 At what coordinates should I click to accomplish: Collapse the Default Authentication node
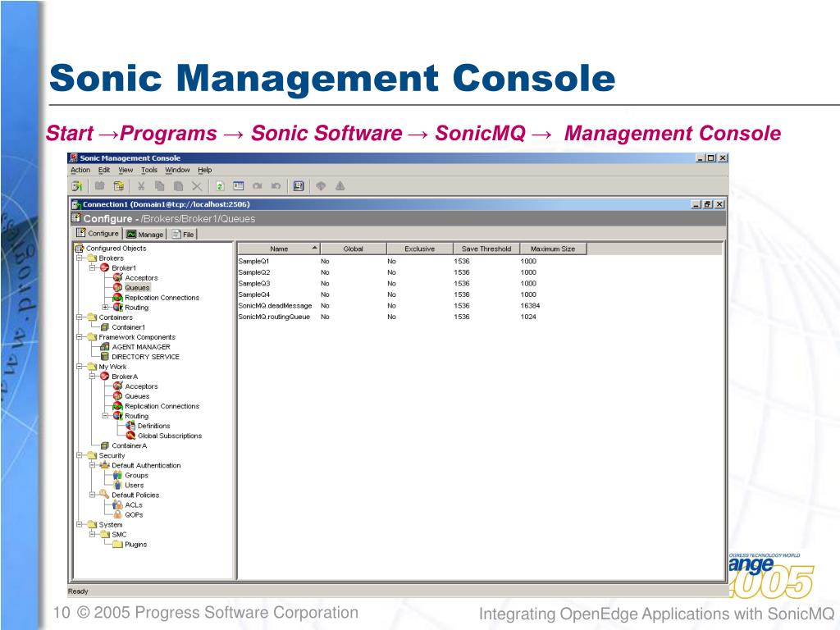[92, 465]
